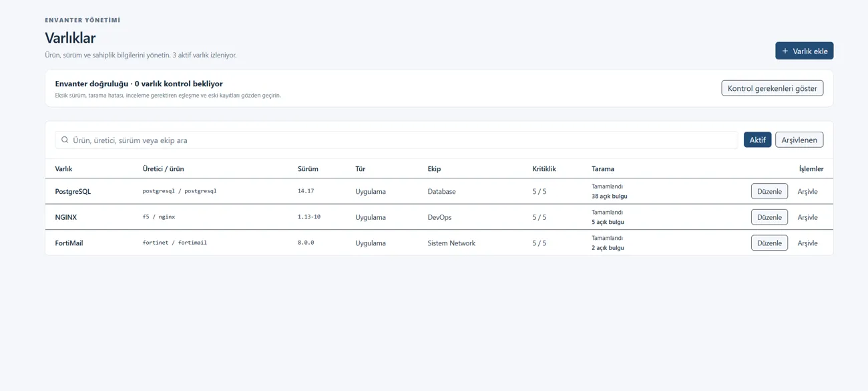Click the Tarama column header

[x=603, y=169]
